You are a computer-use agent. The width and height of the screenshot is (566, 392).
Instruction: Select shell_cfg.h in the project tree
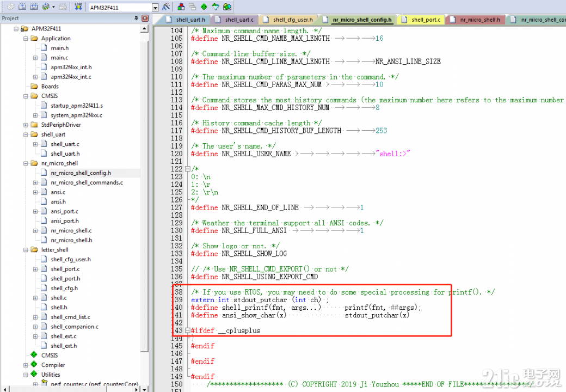click(64, 288)
